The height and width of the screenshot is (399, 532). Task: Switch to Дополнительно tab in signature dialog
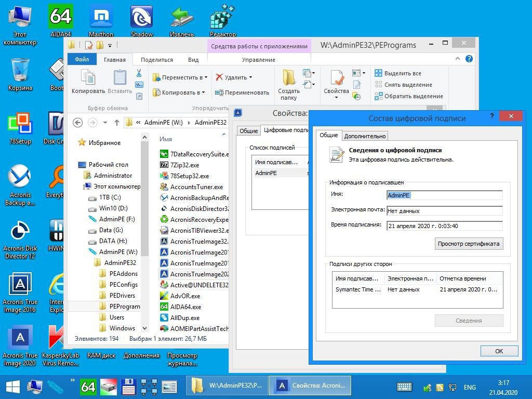(365, 136)
